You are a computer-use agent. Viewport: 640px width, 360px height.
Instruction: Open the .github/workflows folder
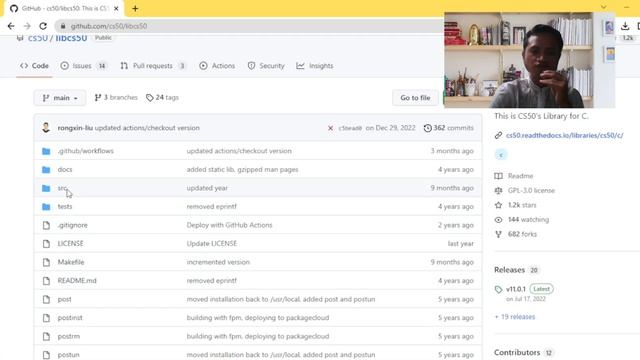pyautogui.click(x=86, y=151)
